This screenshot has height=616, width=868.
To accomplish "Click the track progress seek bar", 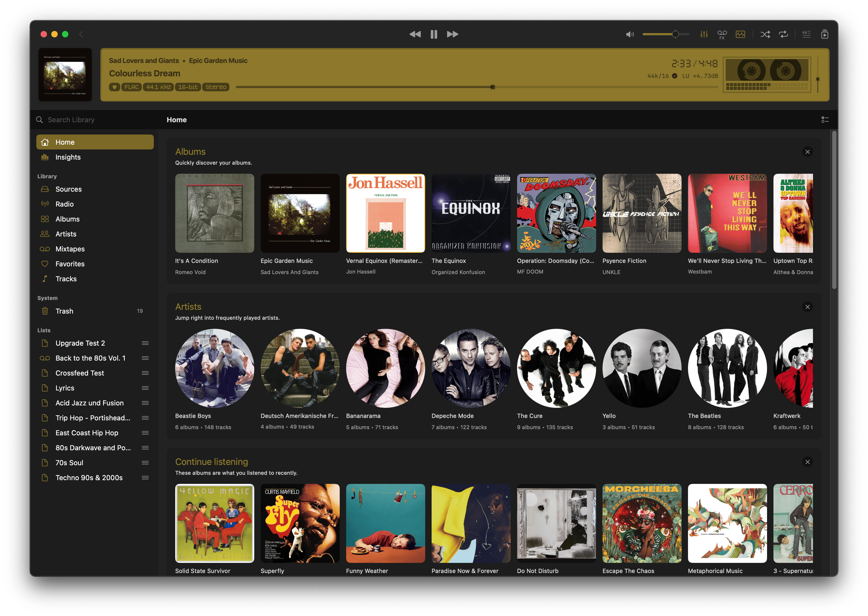I will point(380,87).
